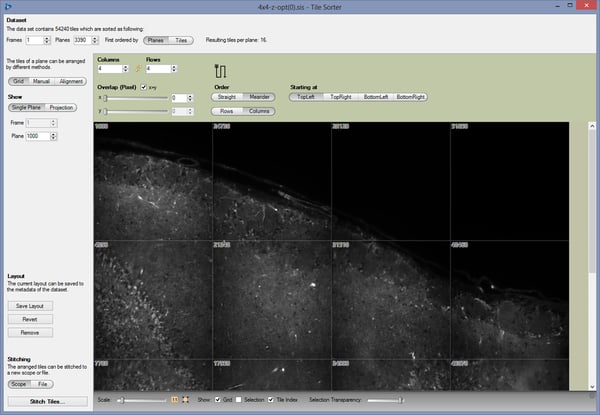Click the X overlap value field

[x=179, y=98]
